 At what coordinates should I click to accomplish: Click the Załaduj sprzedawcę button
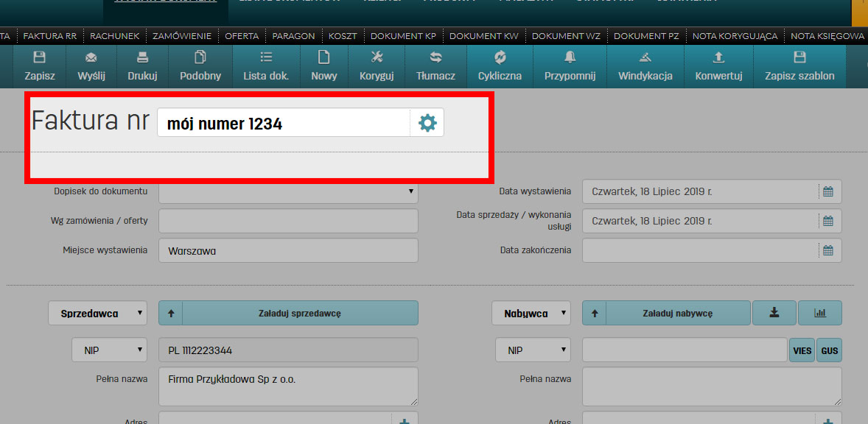(299, 313)
